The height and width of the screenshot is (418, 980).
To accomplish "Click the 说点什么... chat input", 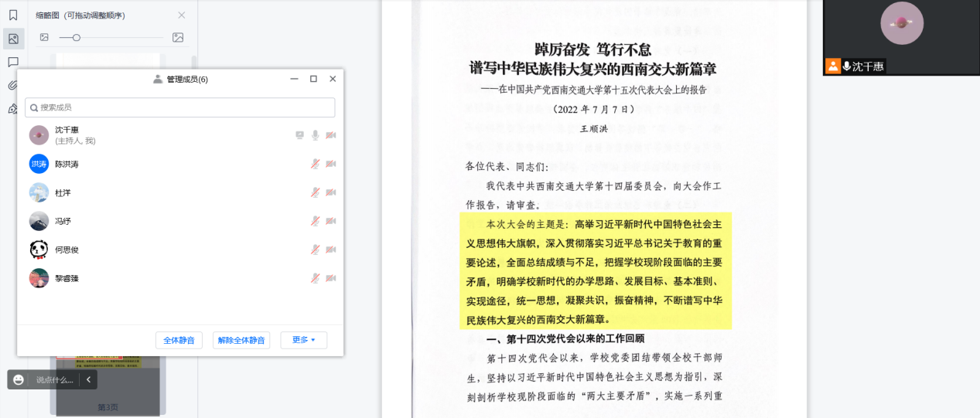I will [x=55, y=379].
